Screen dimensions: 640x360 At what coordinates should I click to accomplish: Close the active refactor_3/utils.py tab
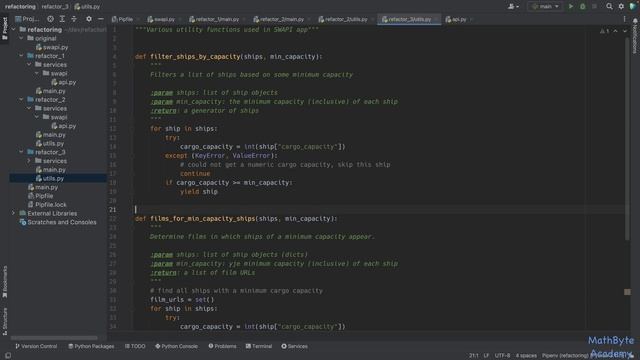436,19
